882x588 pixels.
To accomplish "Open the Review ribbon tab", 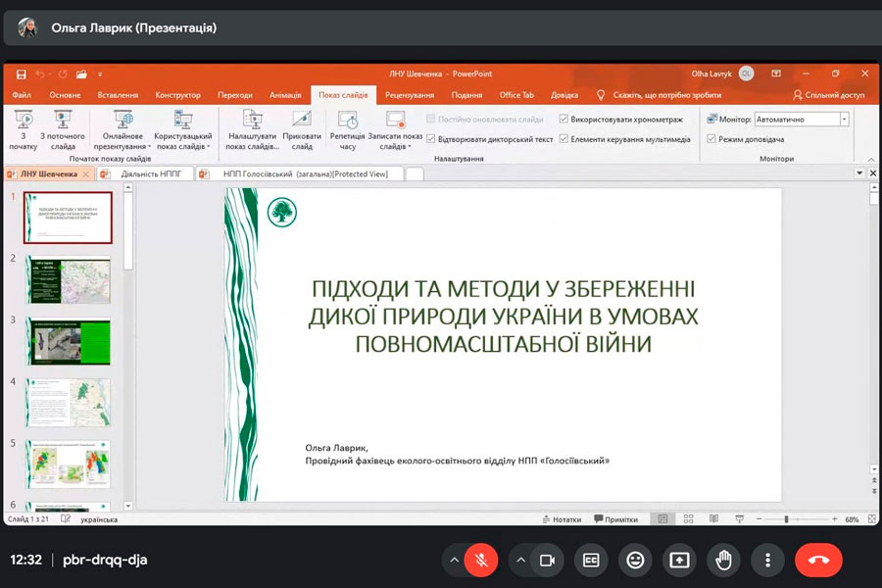I will pos(410,95).
